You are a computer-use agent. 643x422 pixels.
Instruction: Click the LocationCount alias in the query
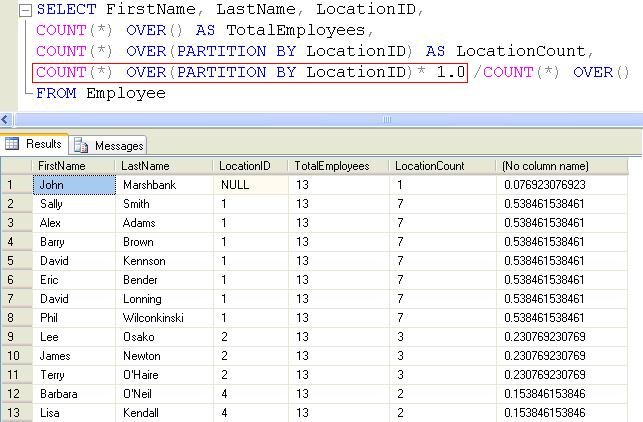pos(521,51)
